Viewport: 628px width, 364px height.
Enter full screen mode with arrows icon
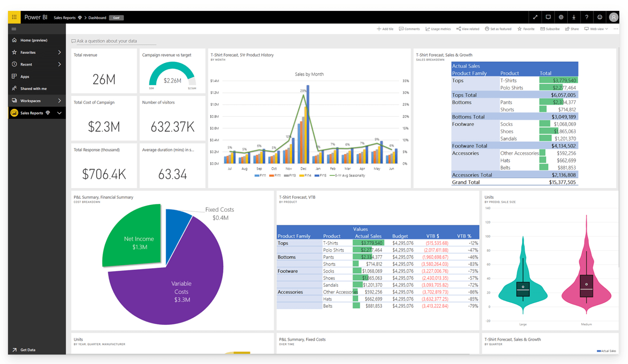tap(535, 17)
